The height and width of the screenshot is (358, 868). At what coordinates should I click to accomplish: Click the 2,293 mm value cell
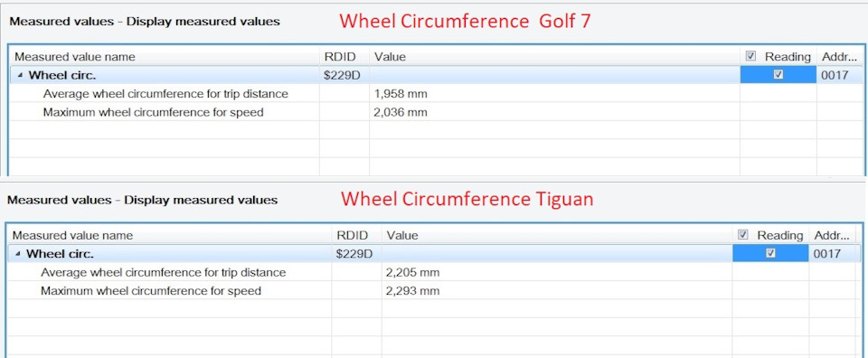coord(557,290)
